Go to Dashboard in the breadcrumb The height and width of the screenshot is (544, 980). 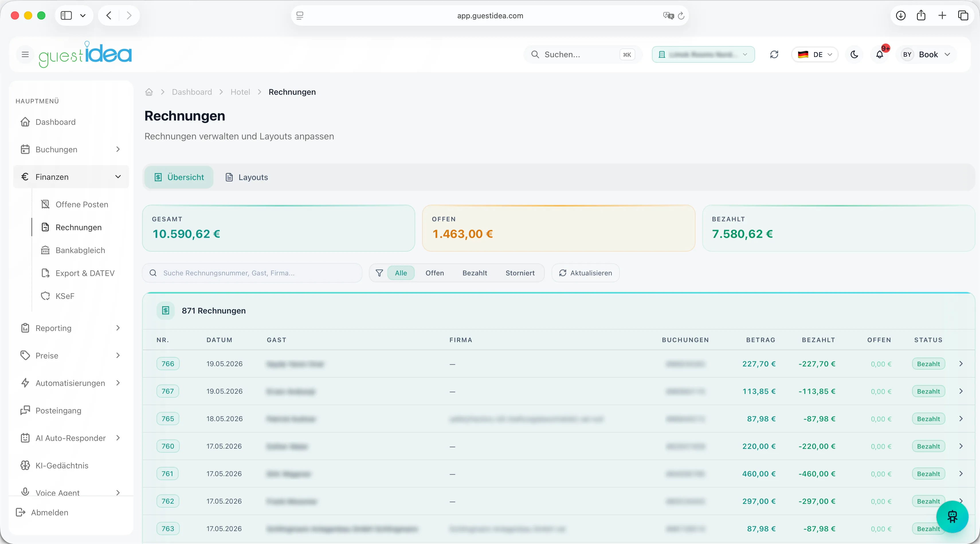coord(192,92)
